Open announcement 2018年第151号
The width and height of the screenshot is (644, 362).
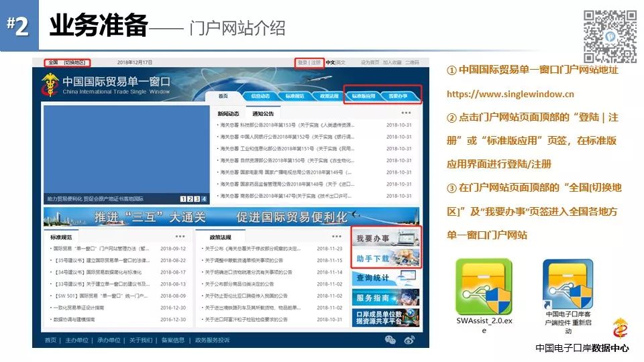coord(286,149)
